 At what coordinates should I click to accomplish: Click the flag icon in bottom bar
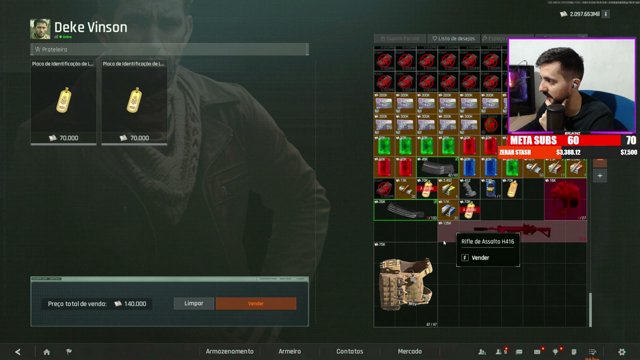click(69, 351)
